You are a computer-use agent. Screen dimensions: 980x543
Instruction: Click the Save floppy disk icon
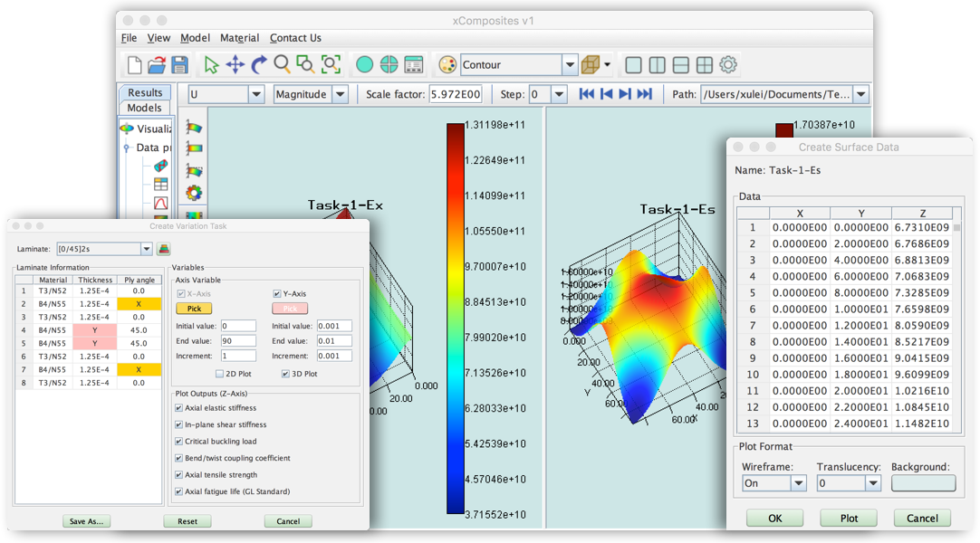[179, 64]
